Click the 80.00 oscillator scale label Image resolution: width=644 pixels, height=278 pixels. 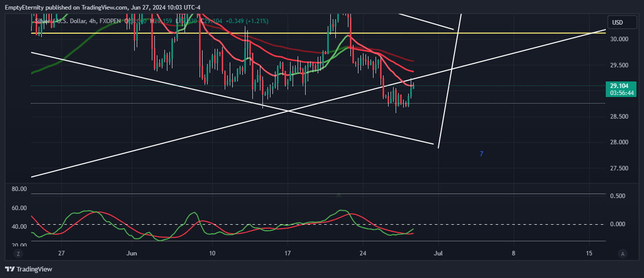(x=19, y=189)
